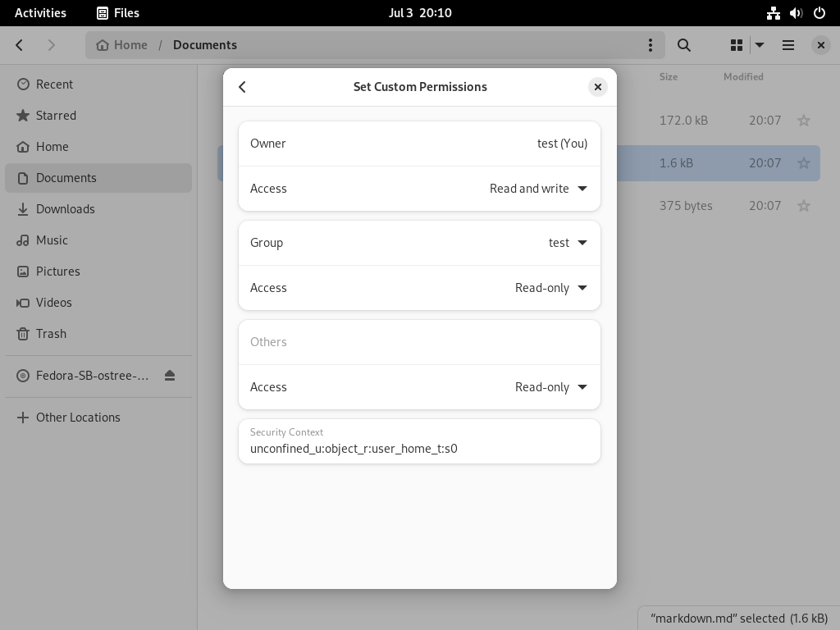Click the 375 bytes size cell
The width and height of the screenshot is (840, 630).
point(686,206)
